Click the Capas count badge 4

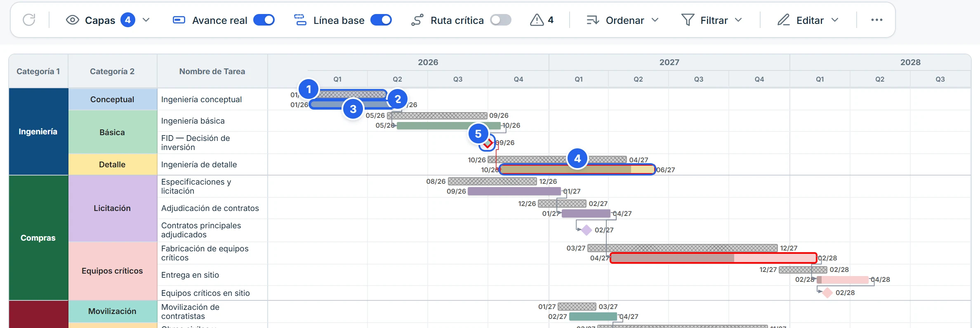pos(128,20)
